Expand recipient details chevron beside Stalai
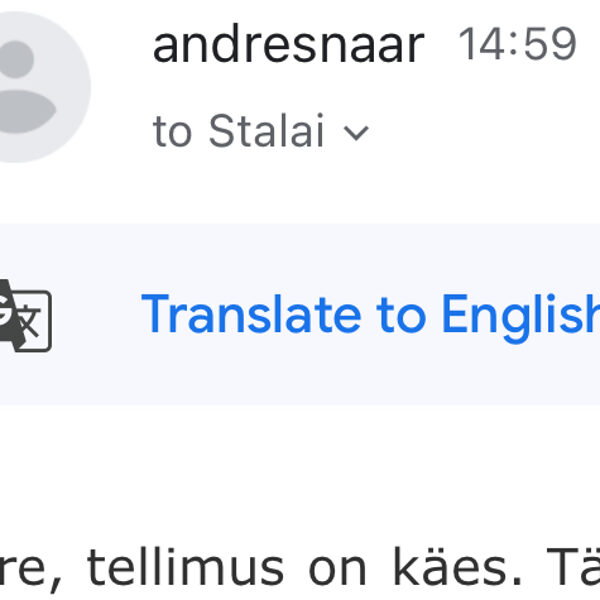The image size is (600, 600). (x=356, y=133)
